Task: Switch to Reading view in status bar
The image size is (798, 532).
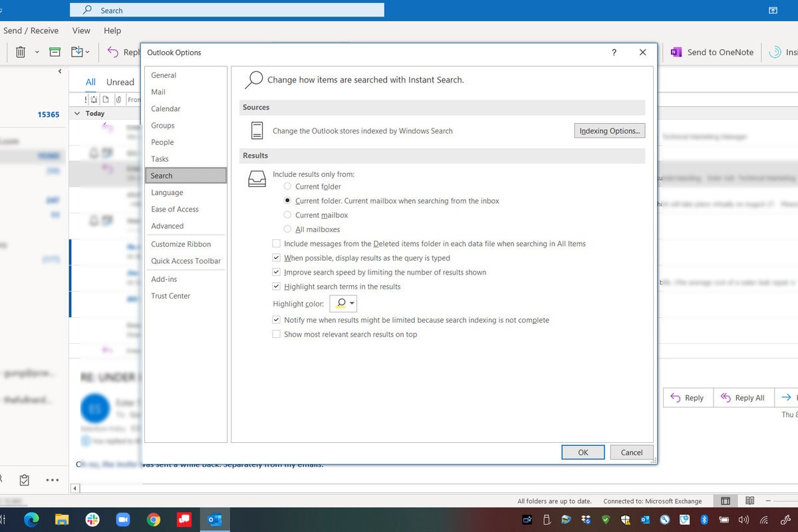Action: (750, 501)
